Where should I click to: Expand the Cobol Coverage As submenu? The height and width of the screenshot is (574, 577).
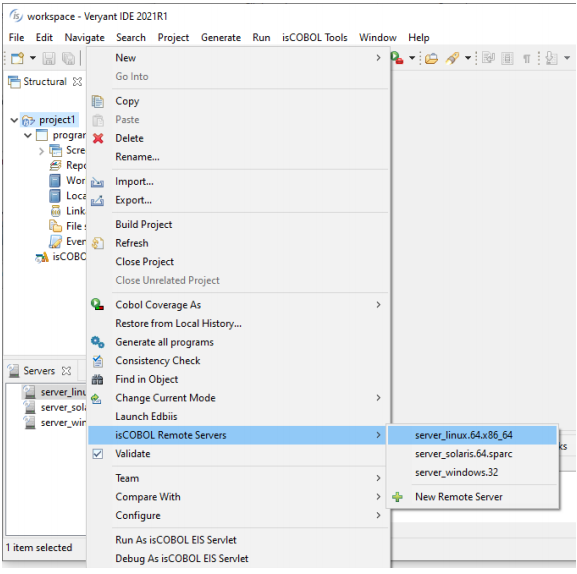tap(238, 305)
